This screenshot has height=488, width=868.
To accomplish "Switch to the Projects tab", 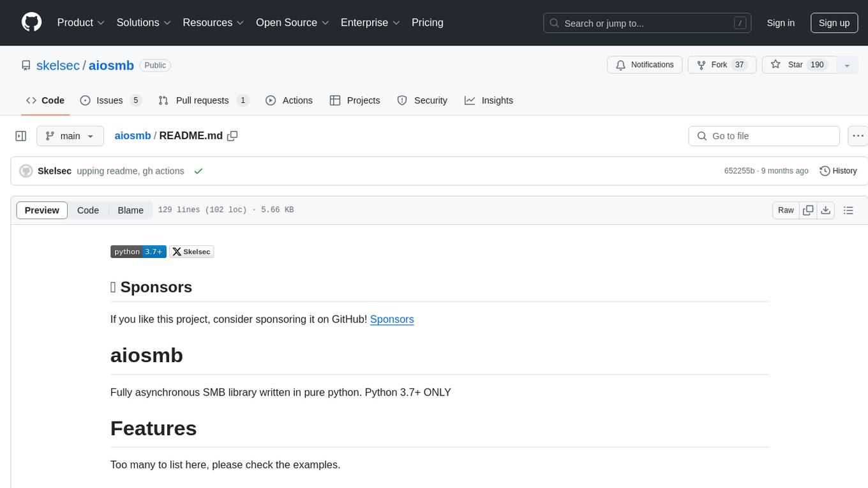I will 355,100.
